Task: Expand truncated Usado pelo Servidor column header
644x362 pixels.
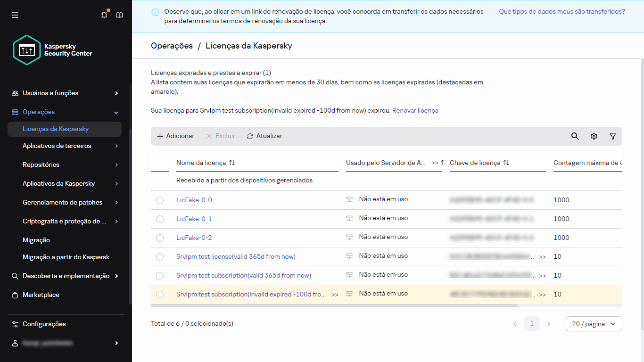Action: (435, 163)
